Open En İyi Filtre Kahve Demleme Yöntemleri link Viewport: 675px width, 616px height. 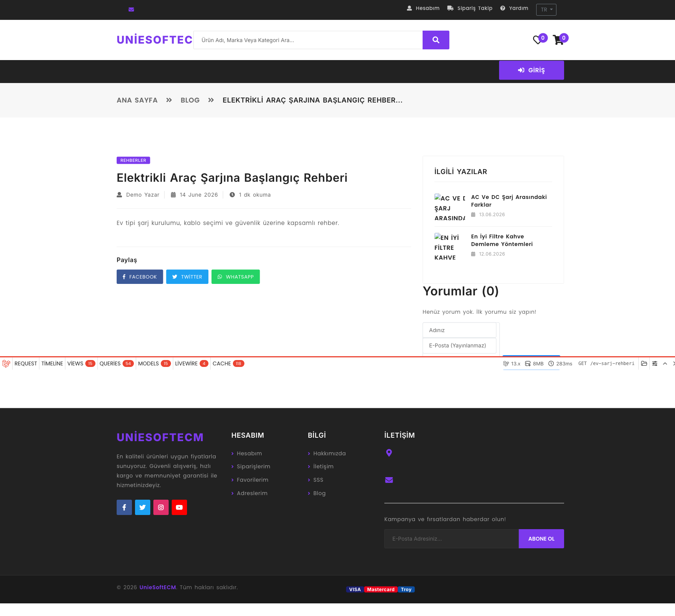[x=502, y=240]
